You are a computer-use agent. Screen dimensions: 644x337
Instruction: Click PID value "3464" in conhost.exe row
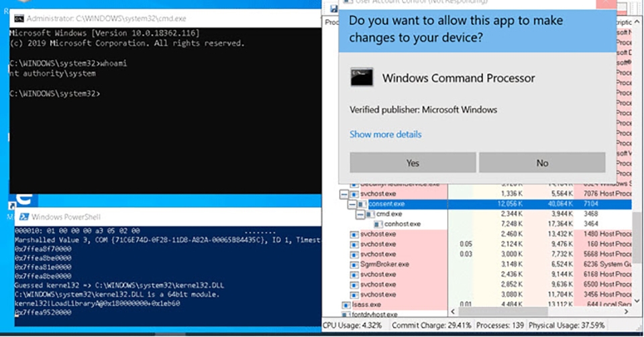click(591, 224)
